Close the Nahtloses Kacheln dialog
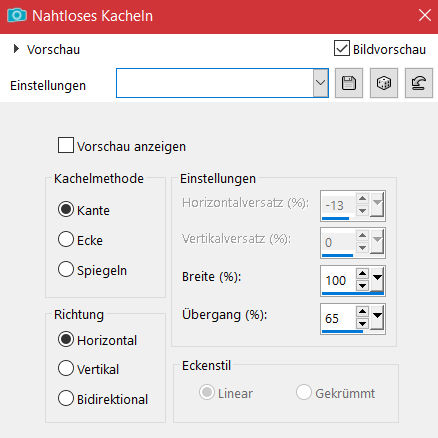The height and width of the screenshot is (438, 438). tap(425, 15)
